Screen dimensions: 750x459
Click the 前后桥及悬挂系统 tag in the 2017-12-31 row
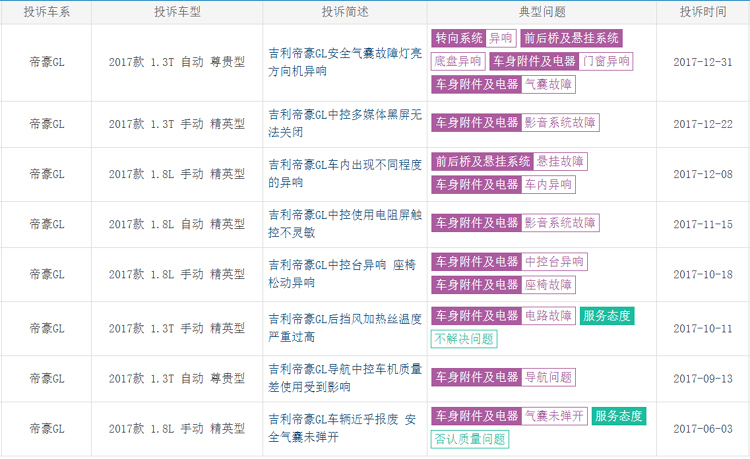pos(572,38)
